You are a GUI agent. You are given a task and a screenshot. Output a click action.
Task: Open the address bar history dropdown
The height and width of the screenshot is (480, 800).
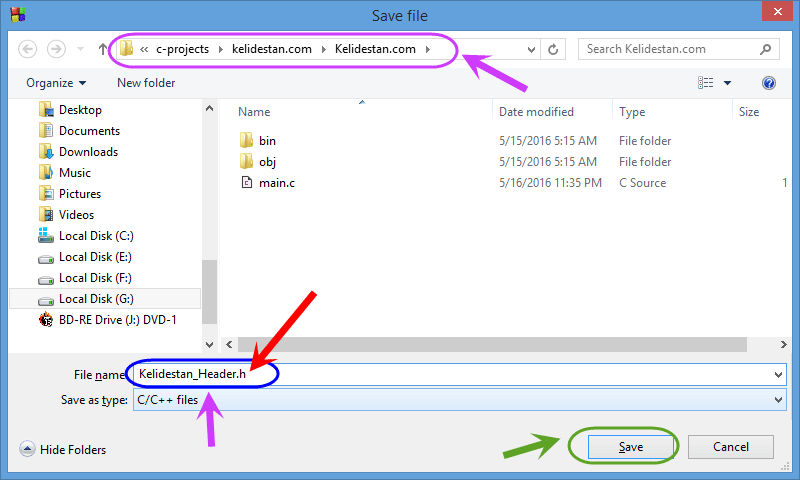pos(531,49)
